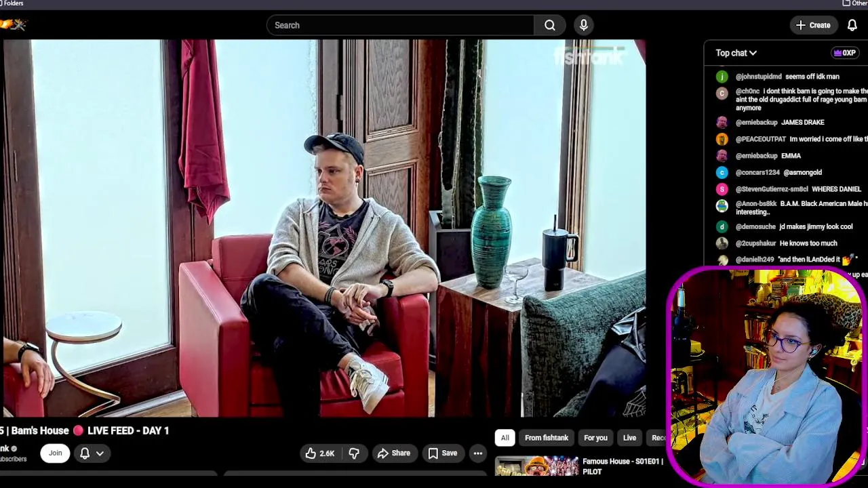Select the For you filter chip
Image resolution: width=868 pixels, height=488 pixels.
(595, 438)
